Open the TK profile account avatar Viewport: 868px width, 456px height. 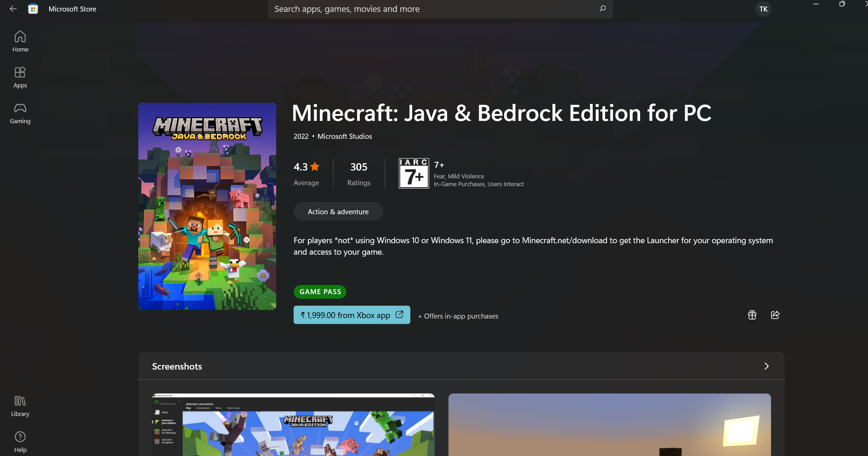click(763, 9)
